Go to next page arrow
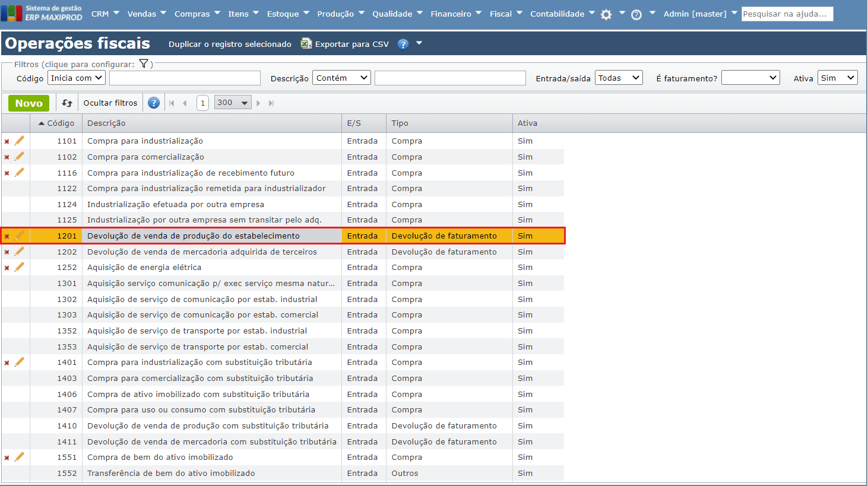 (x=258, y=103)
